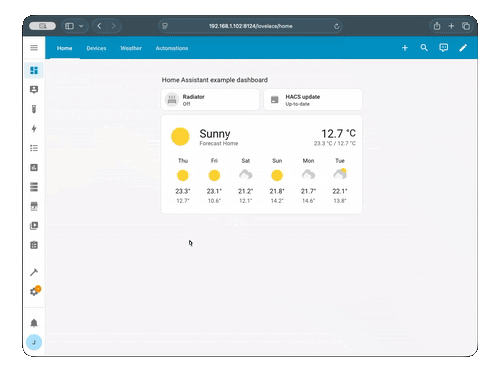Click Home Assistant example dashboard title
500x386 pixels.
click(x=215, y=80)
